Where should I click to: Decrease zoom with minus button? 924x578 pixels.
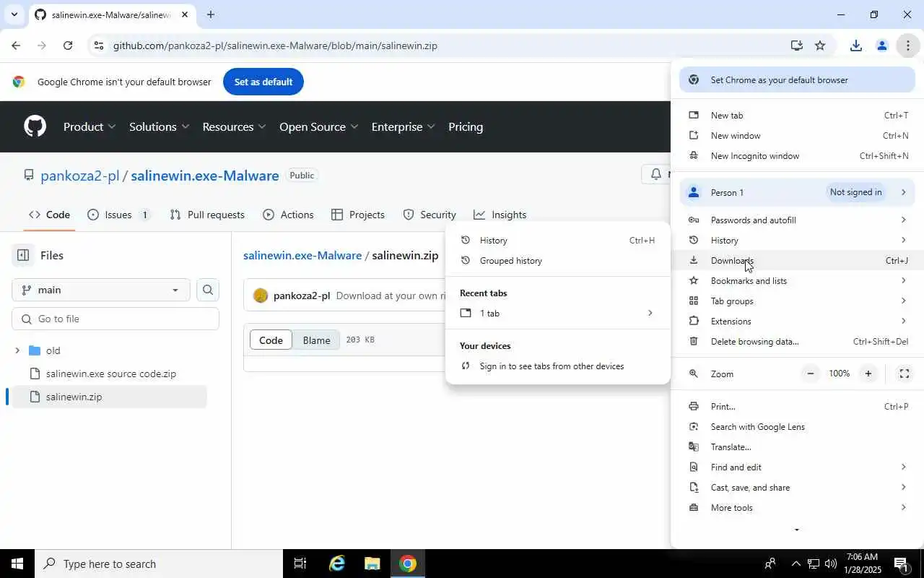click(x=811, y=374)
